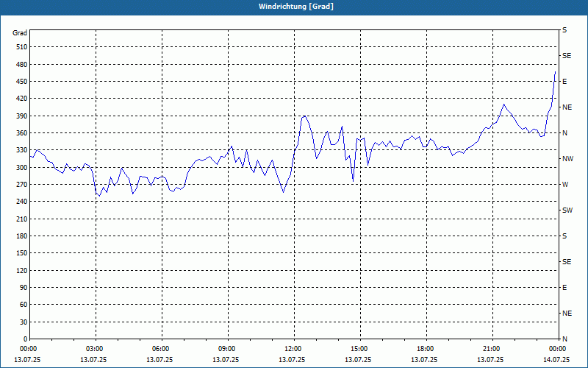Click the '00:00' time label above 14.07.25

[x=559, y=349]
